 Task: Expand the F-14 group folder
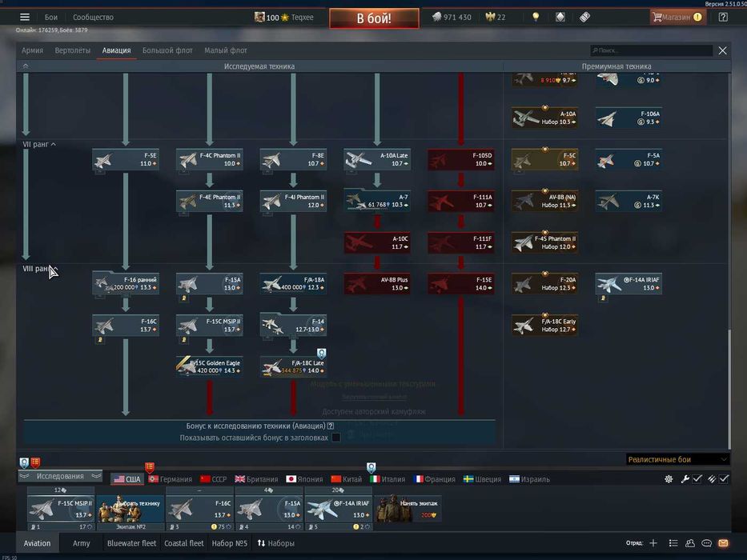293,324
